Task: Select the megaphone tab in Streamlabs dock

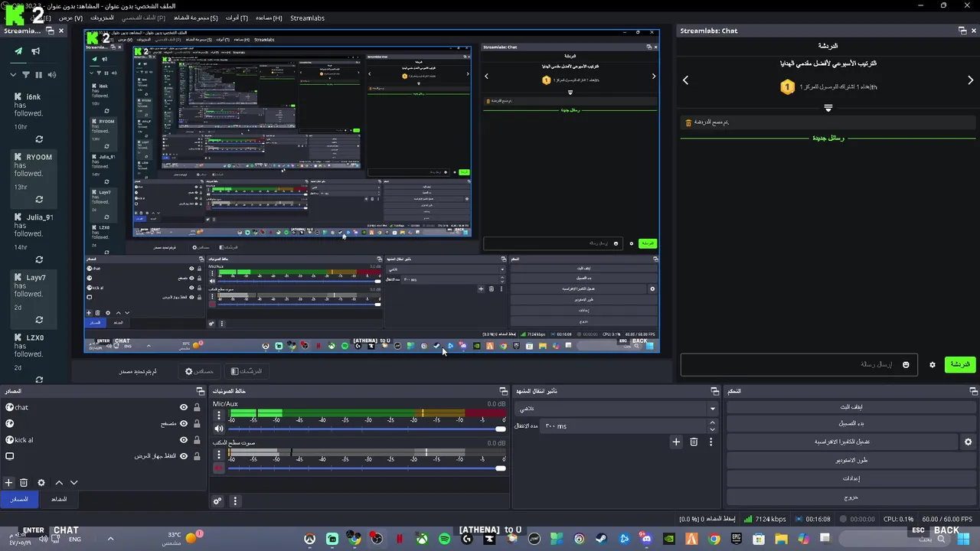Action: pos(35,51)
